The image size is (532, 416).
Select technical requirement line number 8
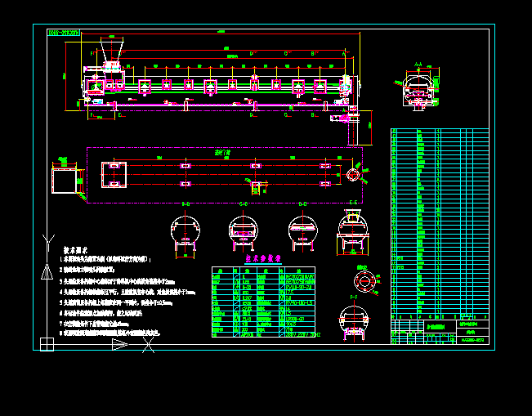(110, 333)
